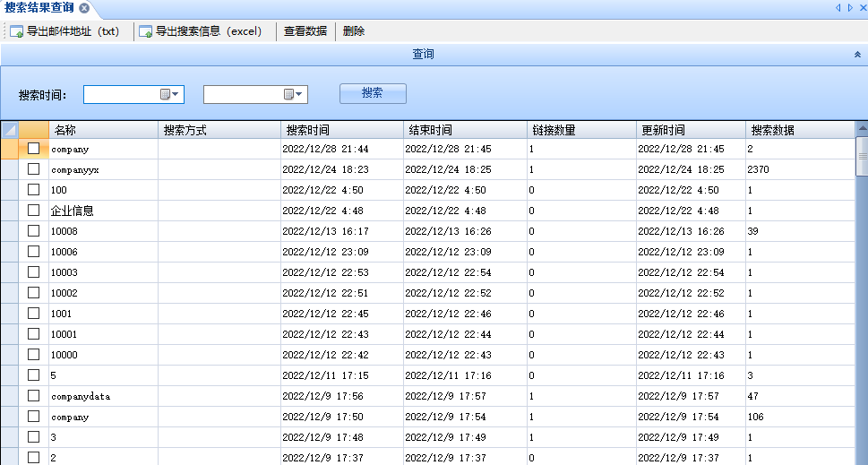The image size is (868, 465).
Task: Tick the checkbox for the 企业信息 row
Action: click(x=34, y=211)
